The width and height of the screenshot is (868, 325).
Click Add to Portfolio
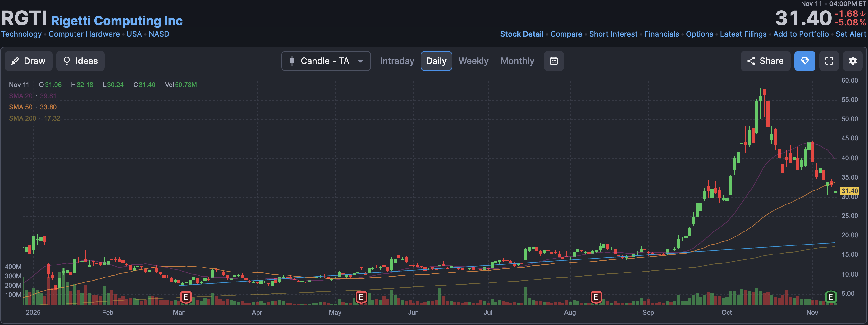801,34
